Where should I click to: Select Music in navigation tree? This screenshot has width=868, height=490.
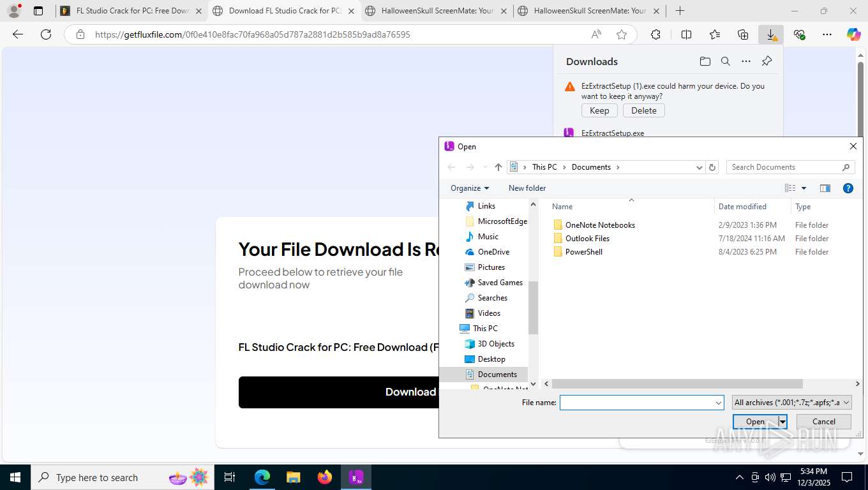pyautogui.click(x=488, y=237)
